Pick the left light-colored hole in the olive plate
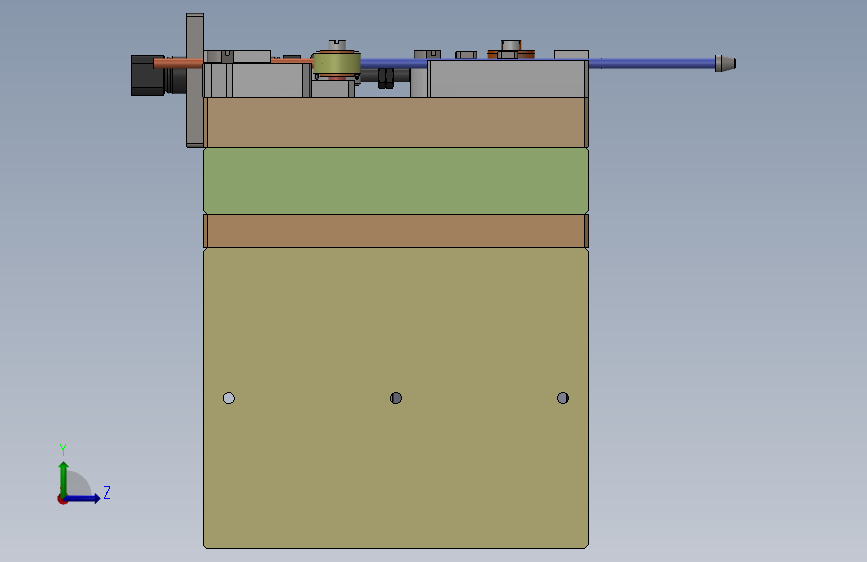This screenshot has width=867, height=562. pos(229,398)
